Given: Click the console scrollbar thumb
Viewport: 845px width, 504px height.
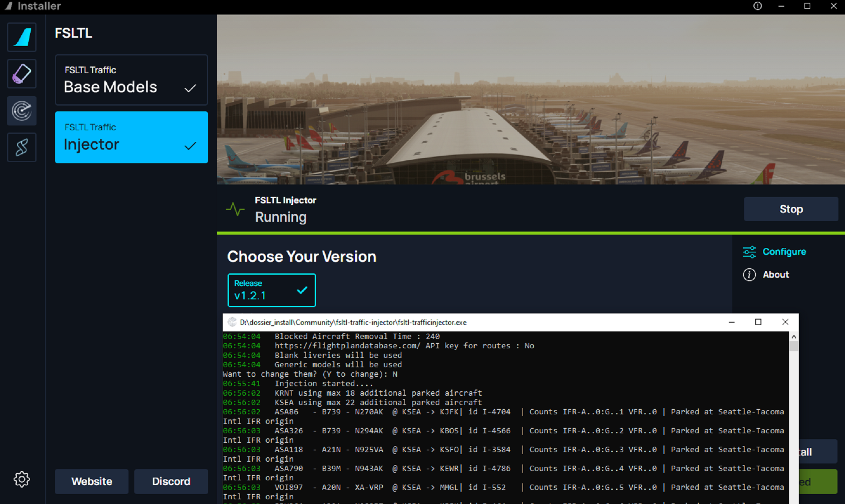Looking at the screenshot, I should tap(794, 346).
